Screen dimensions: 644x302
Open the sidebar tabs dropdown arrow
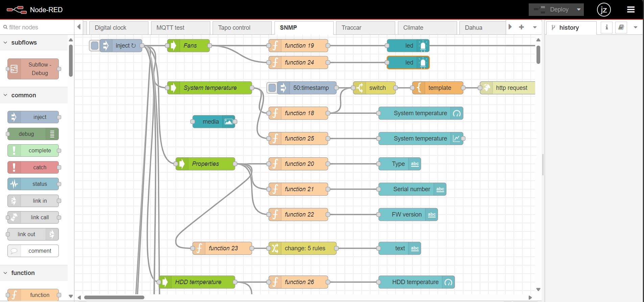pyautogui.click(x=636, y=27)
